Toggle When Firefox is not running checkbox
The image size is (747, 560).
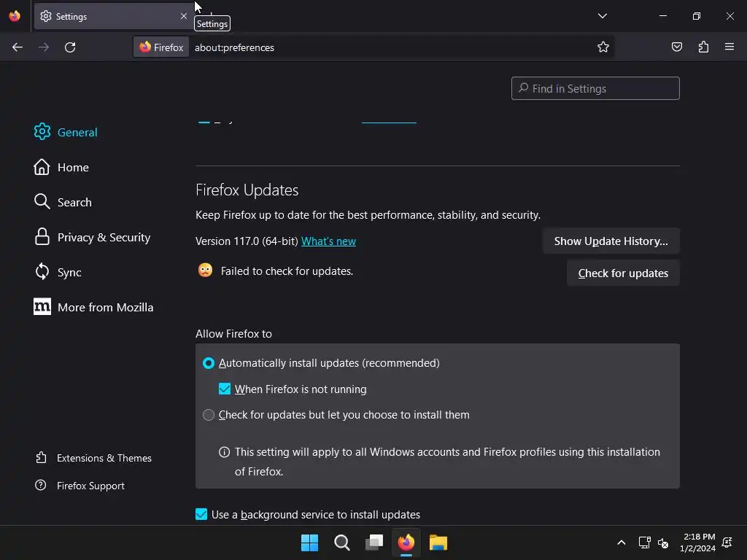(x=225, y=389)
